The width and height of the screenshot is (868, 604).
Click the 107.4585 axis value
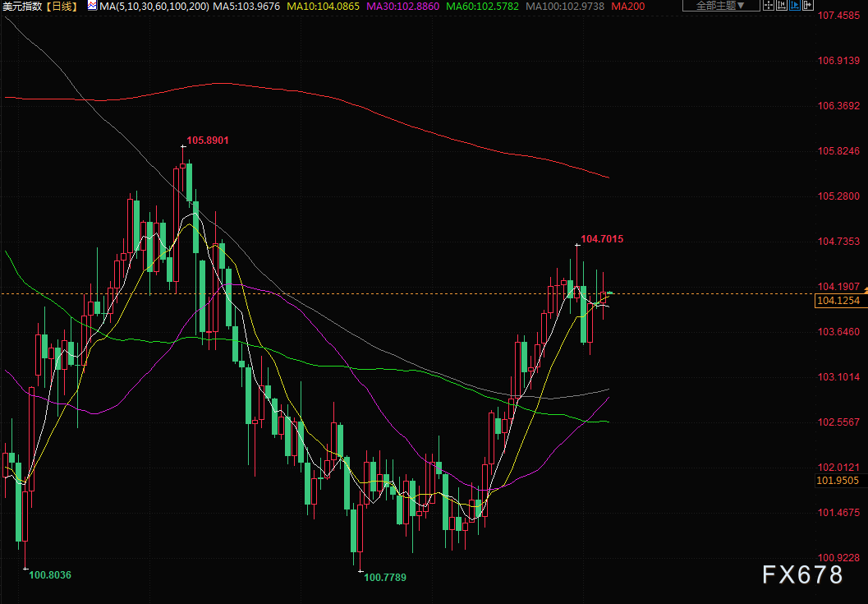[838, 16]
